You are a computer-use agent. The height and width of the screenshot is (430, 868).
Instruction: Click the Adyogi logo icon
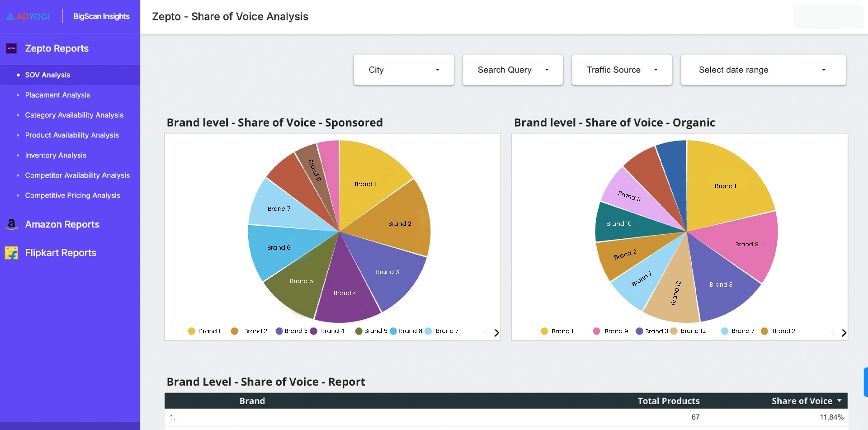(x=10, y=16)
